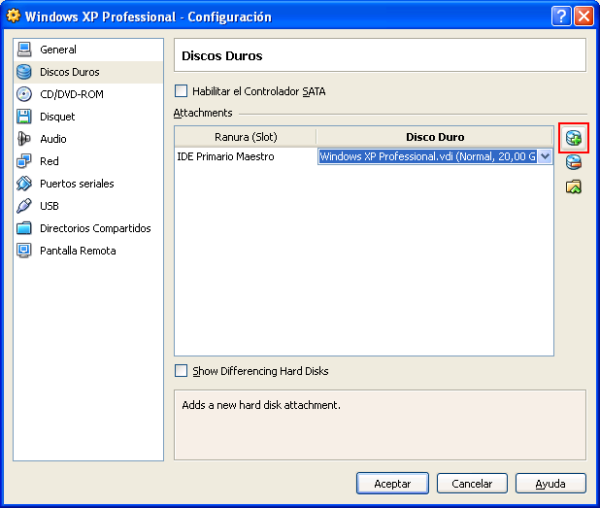The image size is (600, 508).
Task: Open Directorios Compartidos section
Action: (95, 228)
